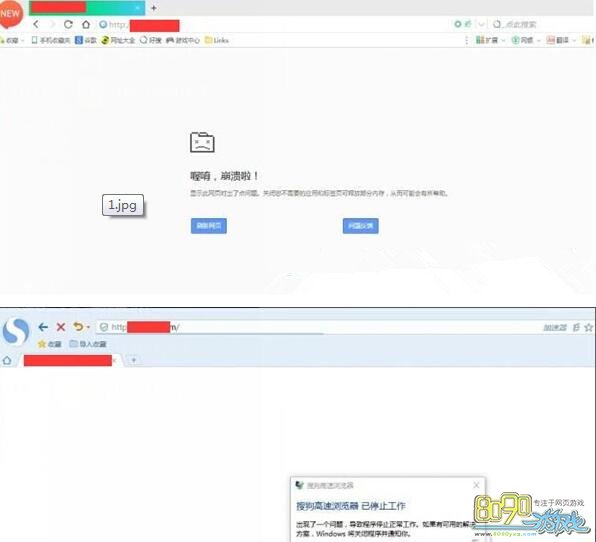The height and width of the screenshot is (542, 596).
Task: Open the 收藏 star in Sogou toolbar
Action: pyautogui.click(x=49, y=344)
